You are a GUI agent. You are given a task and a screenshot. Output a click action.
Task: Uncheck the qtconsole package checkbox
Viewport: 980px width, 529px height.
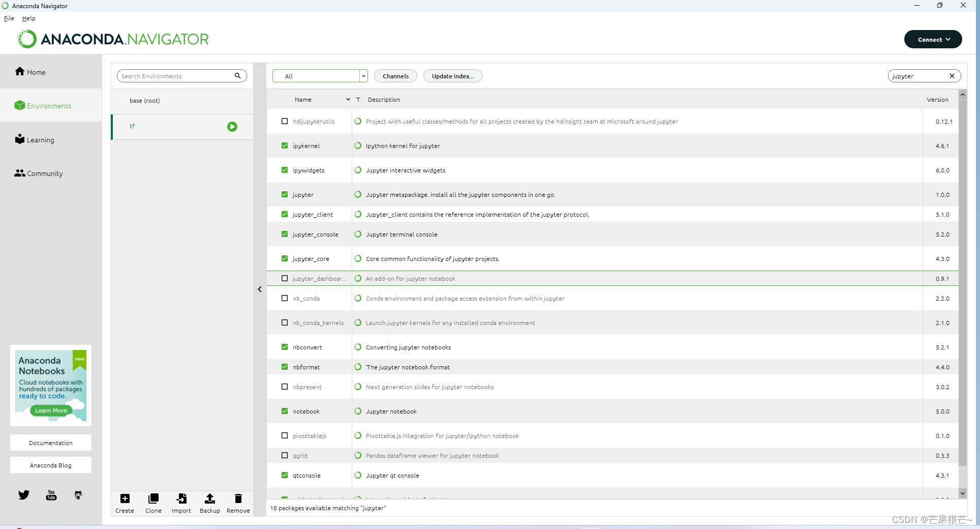[285, 475]
